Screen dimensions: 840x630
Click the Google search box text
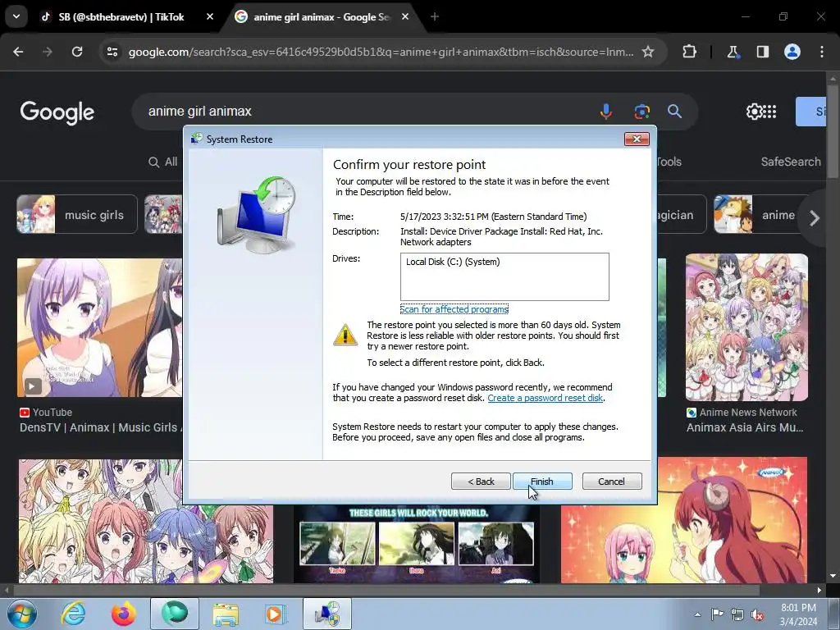coord(200,112)
